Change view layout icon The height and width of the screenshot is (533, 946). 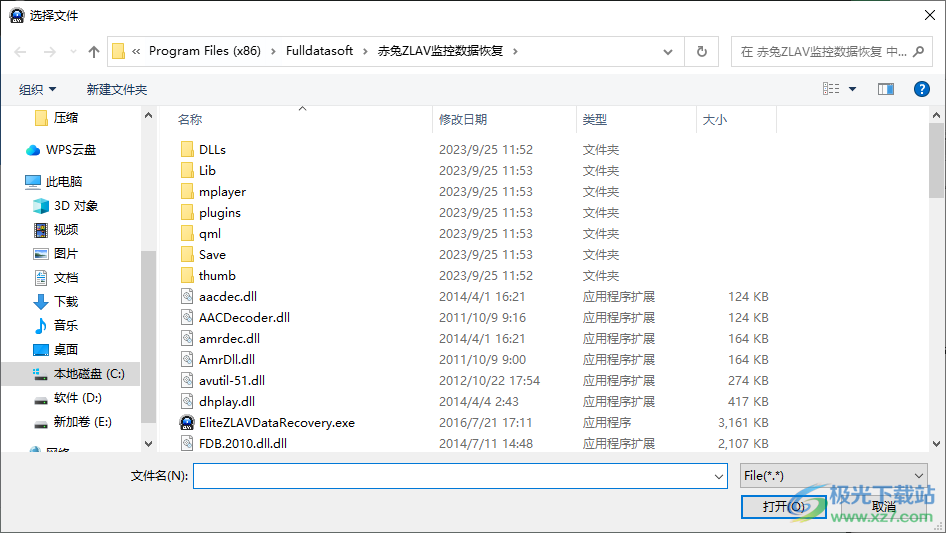831,89
